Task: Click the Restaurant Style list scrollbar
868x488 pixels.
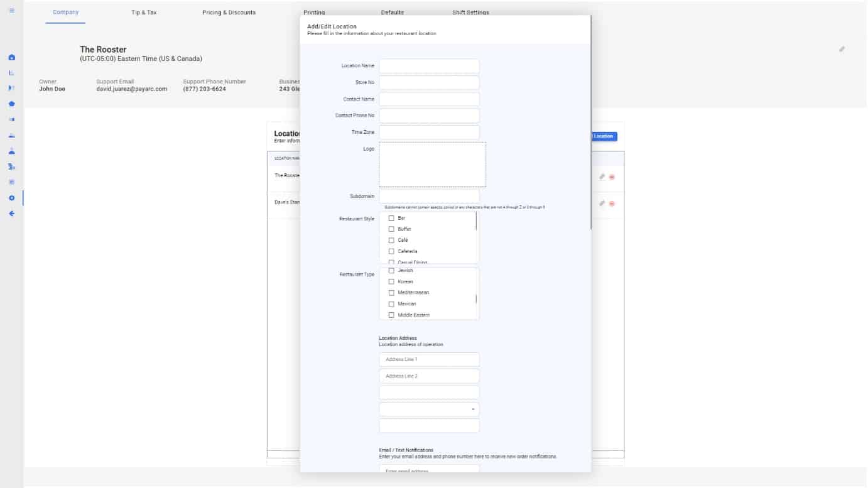Action: pyautogui.click(x=476, y=221)
